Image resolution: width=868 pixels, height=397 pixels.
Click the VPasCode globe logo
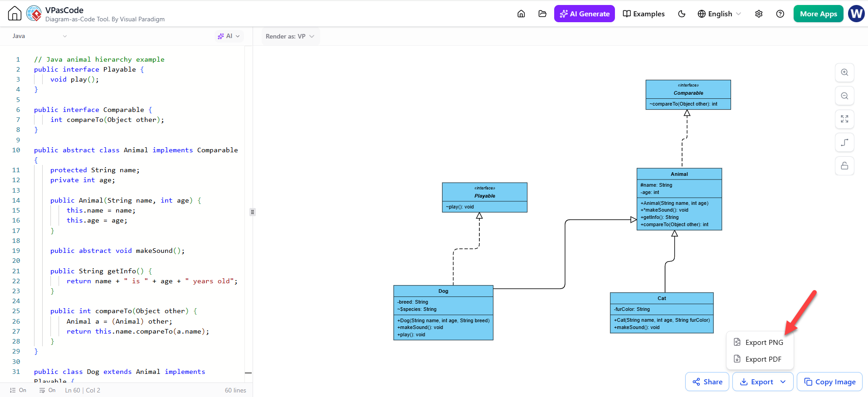34,14
